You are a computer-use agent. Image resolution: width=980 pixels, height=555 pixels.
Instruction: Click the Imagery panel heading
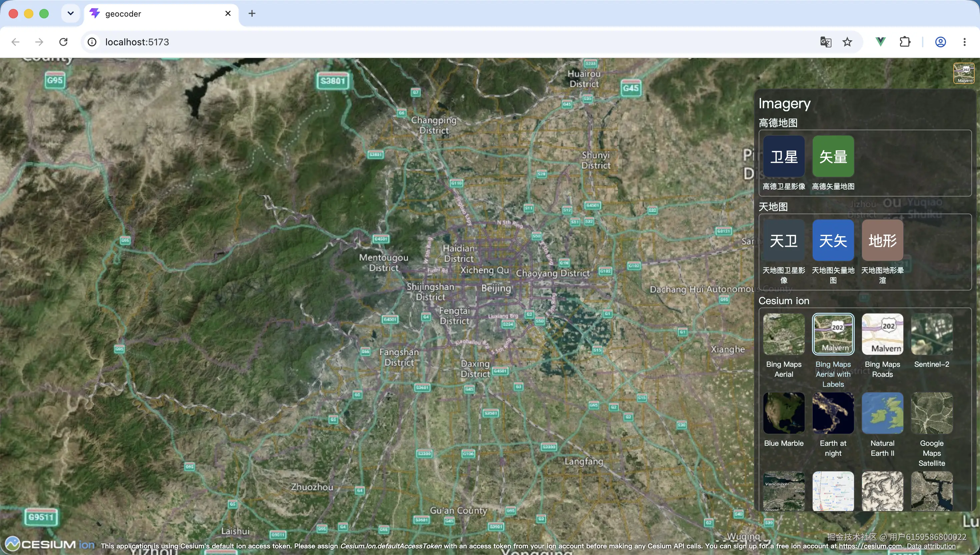tap(784, 103)
